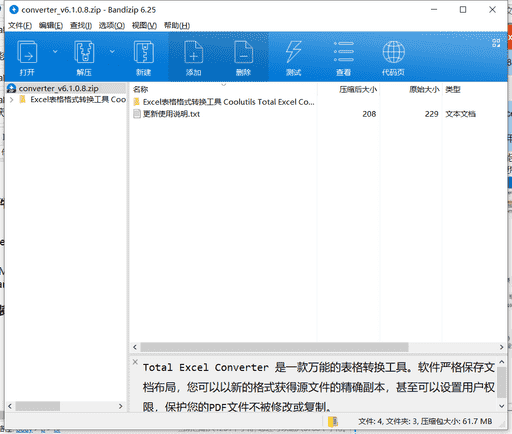Close the archive comment pane
The height and width of the screenshot is (434, 512).
135,362
